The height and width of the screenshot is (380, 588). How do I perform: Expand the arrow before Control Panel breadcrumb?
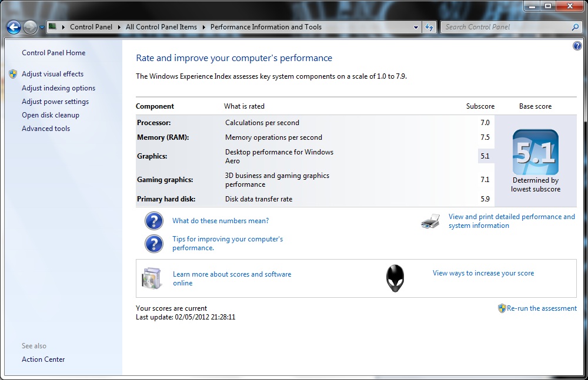click(x=63, y=27)
